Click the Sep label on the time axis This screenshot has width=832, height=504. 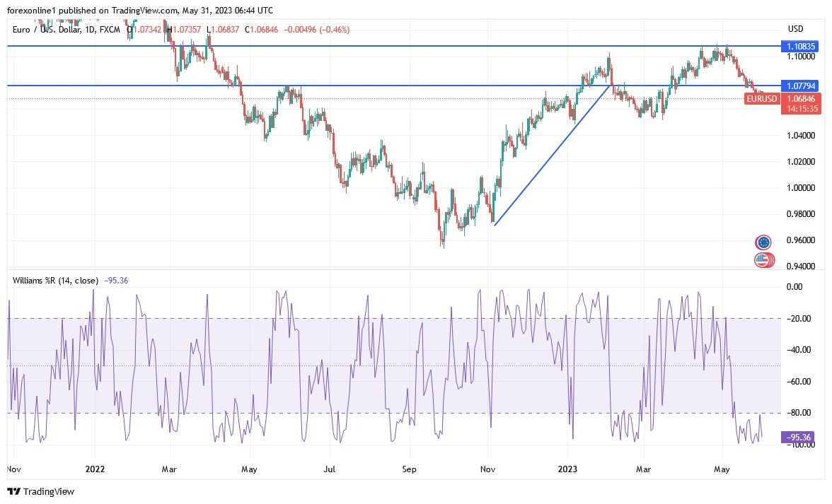409,469
